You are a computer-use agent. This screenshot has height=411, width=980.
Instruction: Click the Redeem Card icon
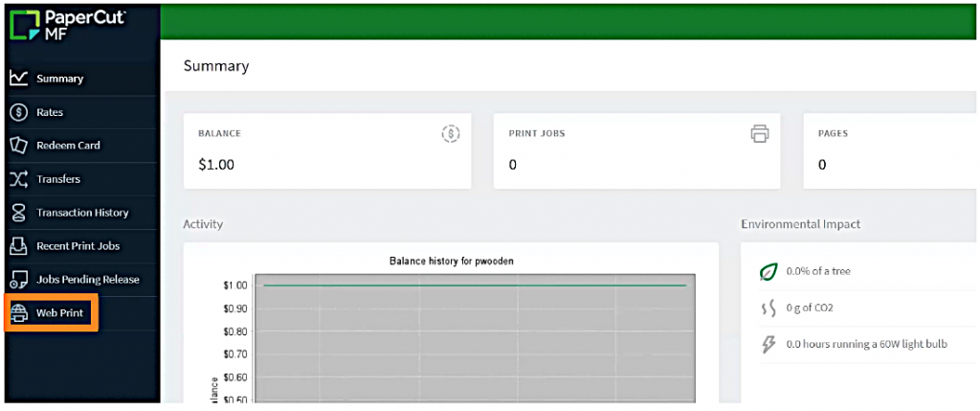click(18, 146)
